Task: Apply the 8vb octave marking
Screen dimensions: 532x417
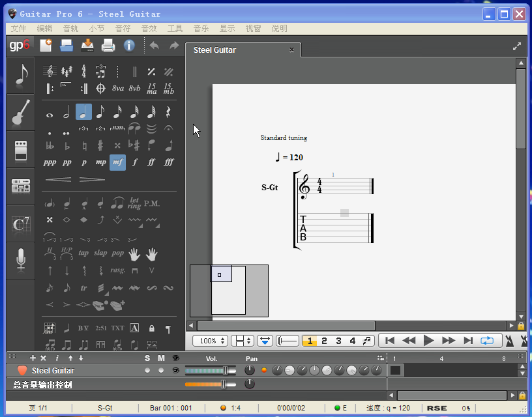Action: tap(135, 89)
